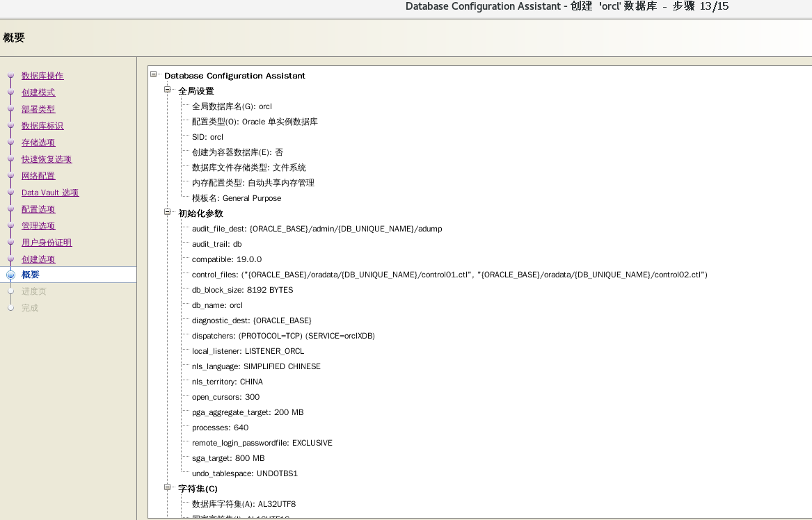The image size is (812, 520).
Task: Click the processes: 640 row
Action: coord(220,428)
